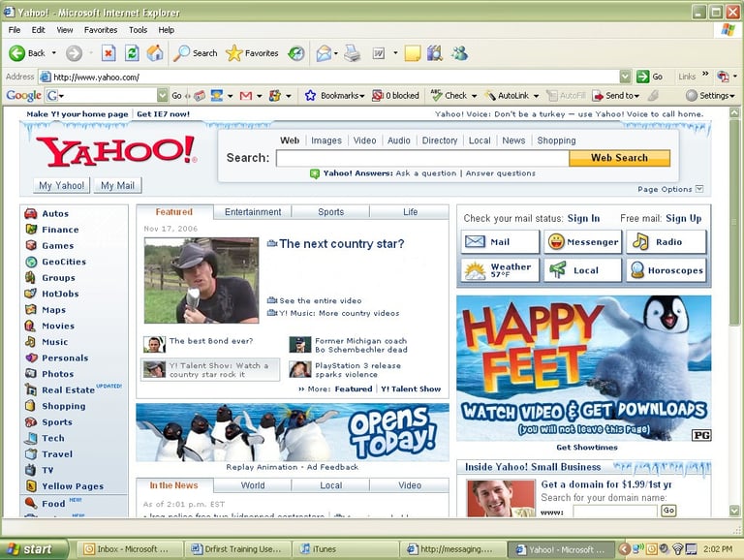The image size is (744, 560).
Task: Click the Get Showtimes link
Action: tap(587, 448)
